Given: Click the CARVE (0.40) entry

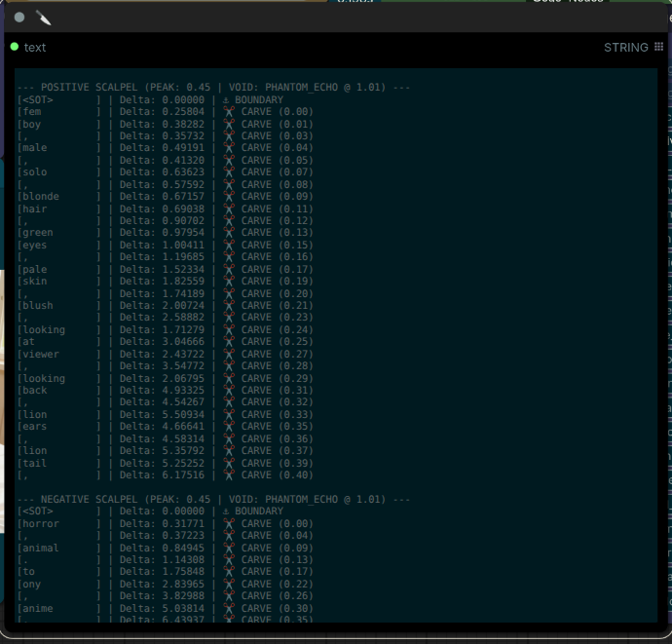Looking at the screenshot, I should tap(278, 475).
